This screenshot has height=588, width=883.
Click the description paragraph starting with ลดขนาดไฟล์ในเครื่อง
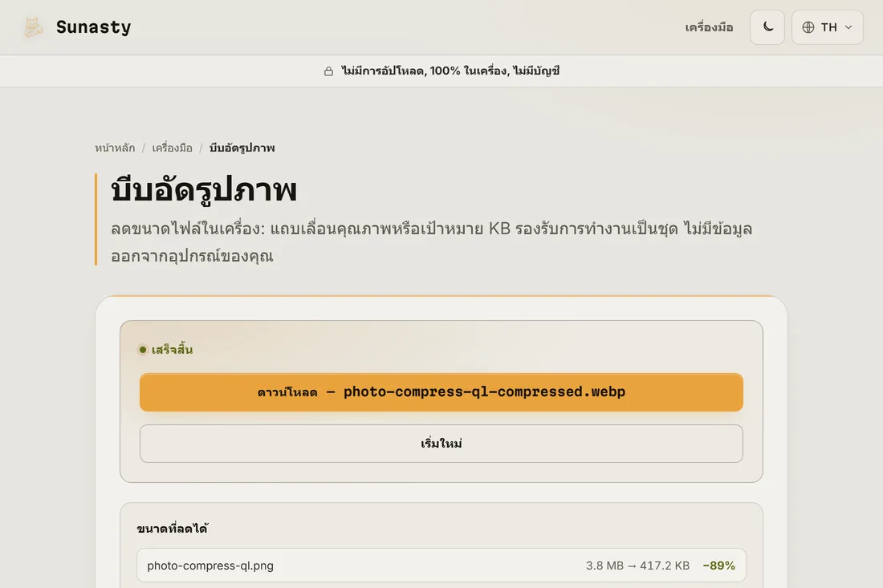[x=431, y=242]
